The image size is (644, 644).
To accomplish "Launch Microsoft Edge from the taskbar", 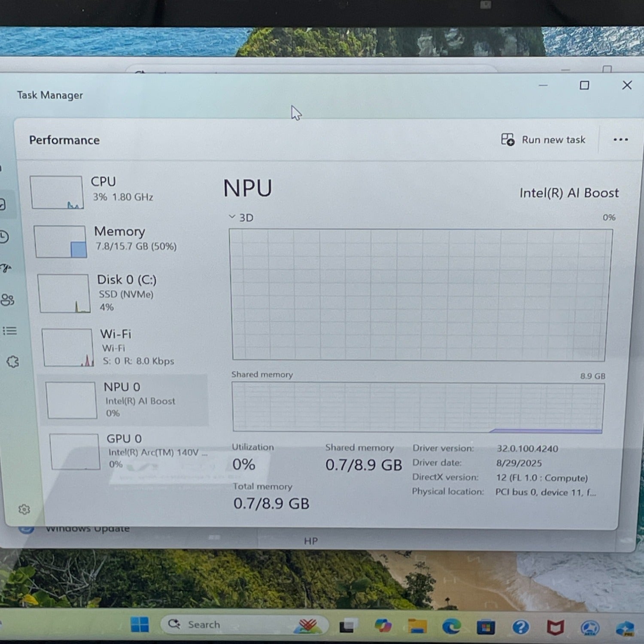I will 451,627.
